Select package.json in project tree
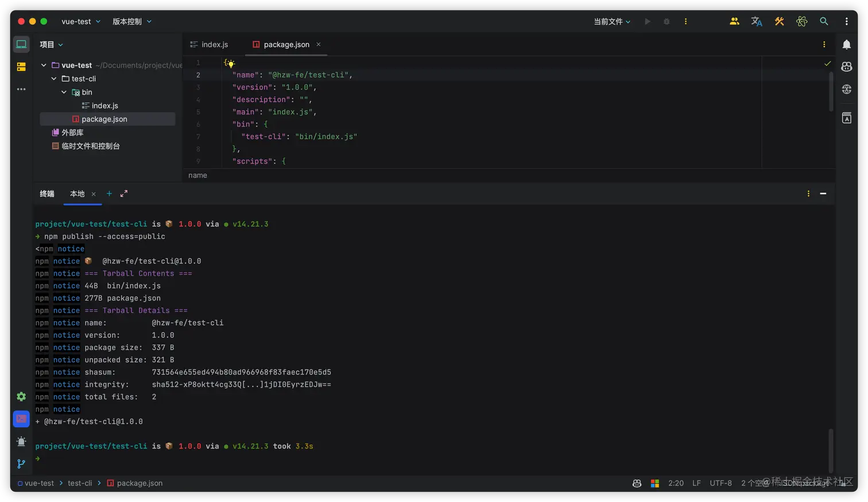Image resolution: width=868 pixels, height=502 pixels. pyautogui.click(x=107, y=119)
